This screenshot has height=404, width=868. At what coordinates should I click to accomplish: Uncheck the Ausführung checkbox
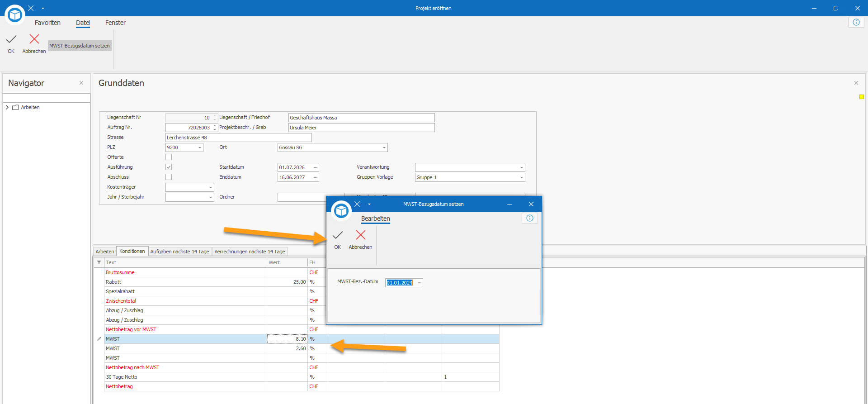[x=169, y=167]
